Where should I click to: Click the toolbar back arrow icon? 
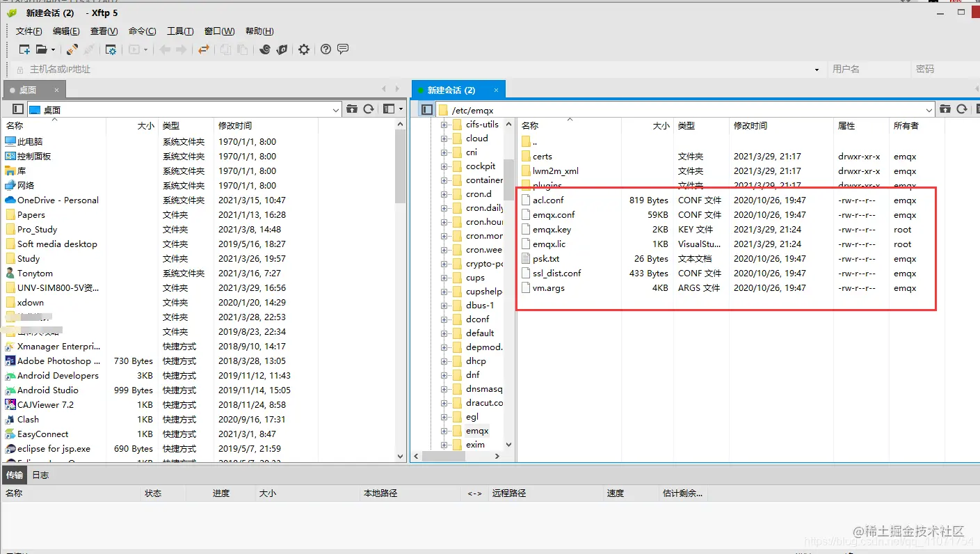(x=165, y=49)
